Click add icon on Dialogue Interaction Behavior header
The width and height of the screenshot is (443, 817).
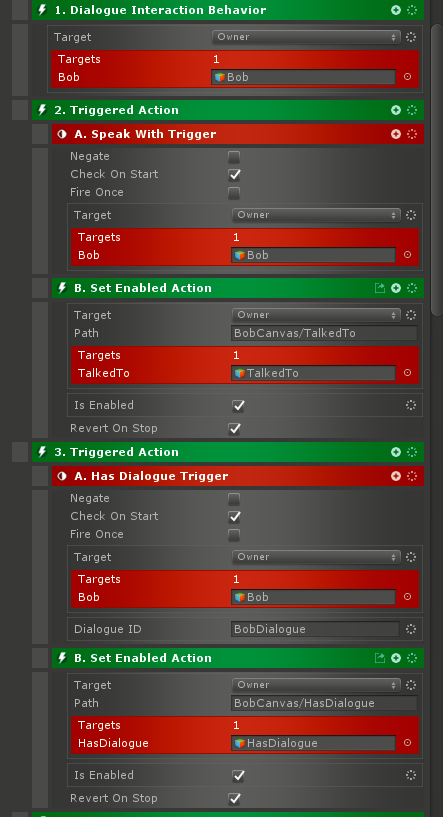(x=396, y=10)
